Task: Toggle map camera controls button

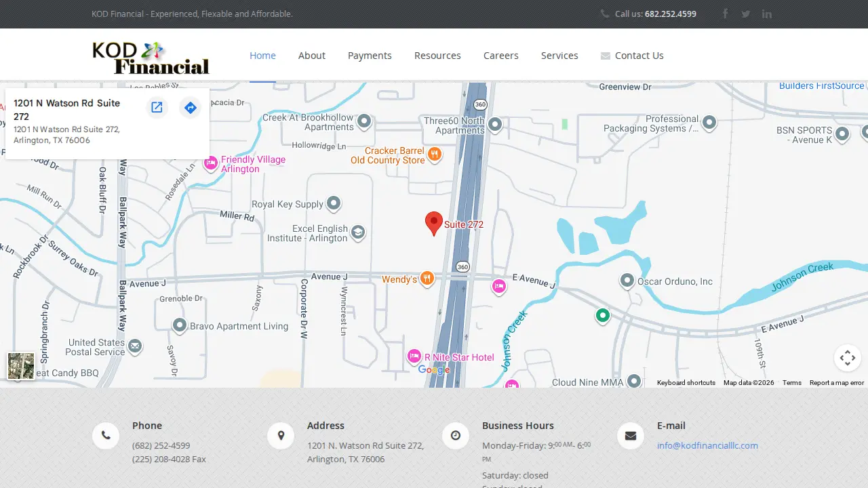Action: pyautogui.click(x=848, y=358)
